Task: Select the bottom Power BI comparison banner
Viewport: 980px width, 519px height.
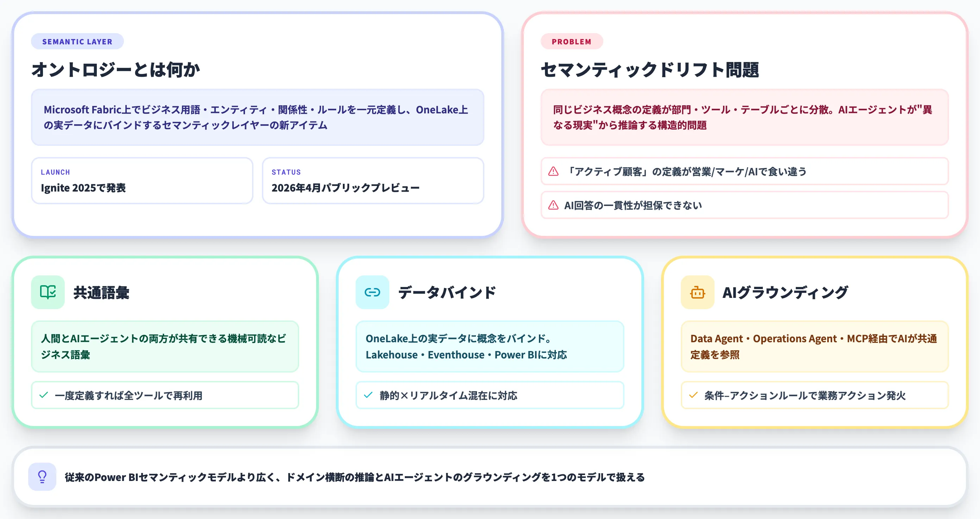Action: [x=490, y=476]
